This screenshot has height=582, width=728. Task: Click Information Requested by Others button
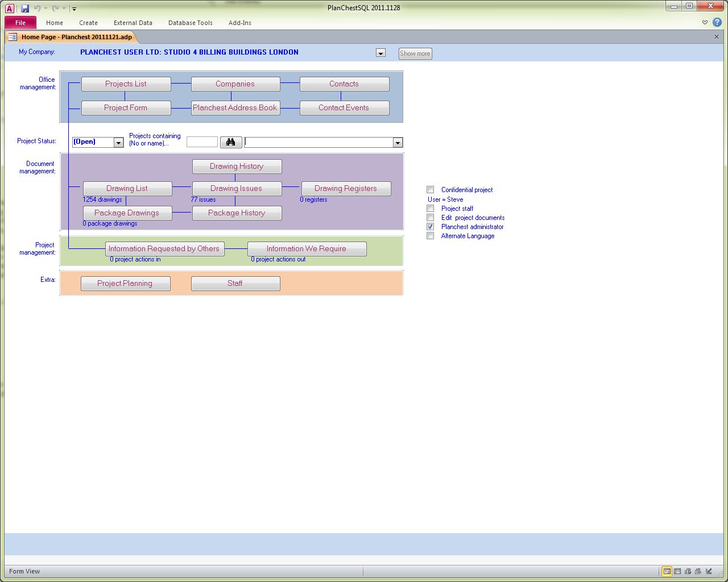click(x=165, y=249)
